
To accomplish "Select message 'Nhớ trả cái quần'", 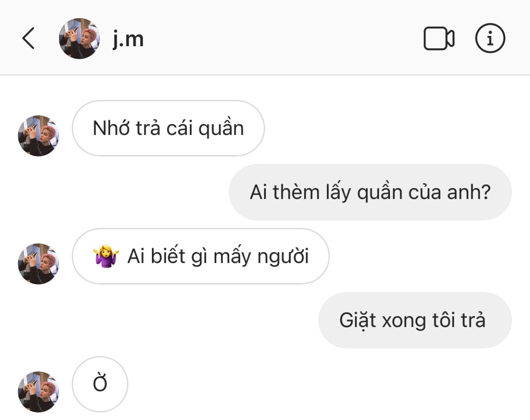I will tap(168, 128).
